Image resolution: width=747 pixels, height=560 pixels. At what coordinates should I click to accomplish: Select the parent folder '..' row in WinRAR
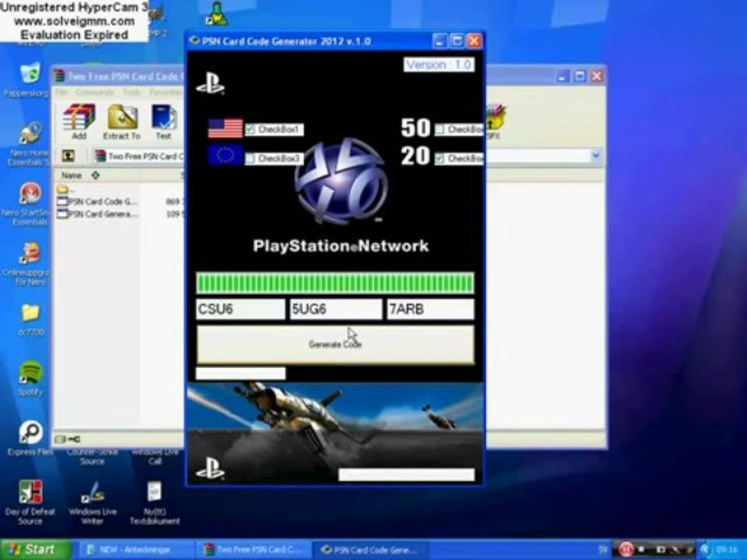pyautogui.click(x=65, y=189)
